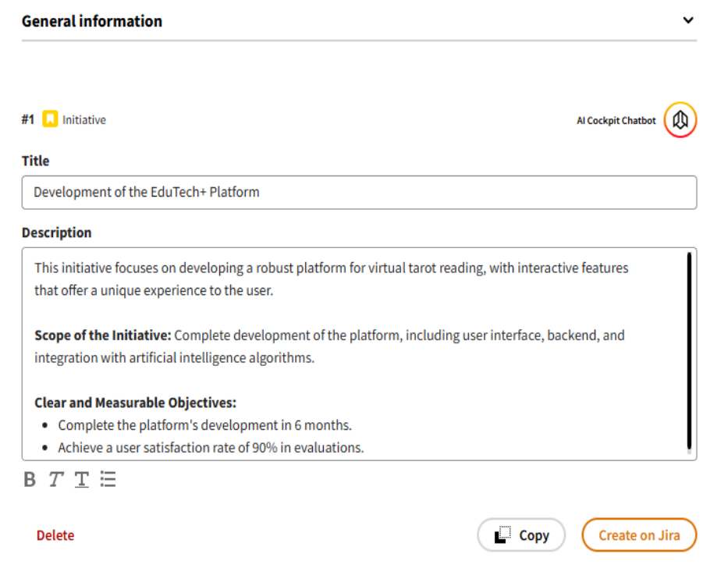Toggle italic formatting in the description toolbar
The height and width of the screenshot is (575, 728).
pyautogui.click(x=55, y=479)
